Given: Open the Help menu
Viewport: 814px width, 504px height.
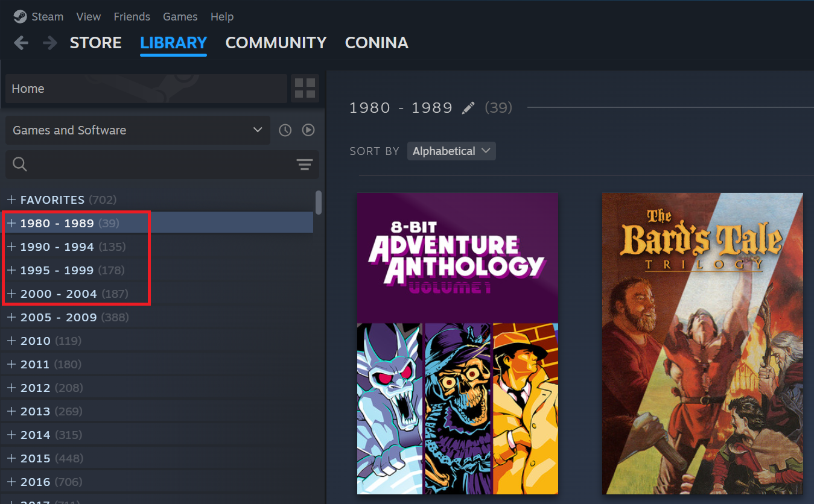Looking at the screenshot, I should pyautogui.click(x=222, y=17).
